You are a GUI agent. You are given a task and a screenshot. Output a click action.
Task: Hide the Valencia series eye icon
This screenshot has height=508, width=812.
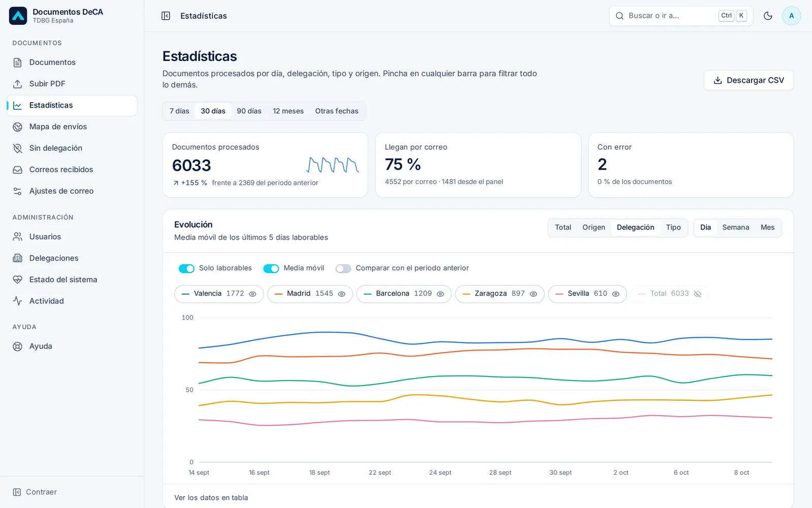[252, 294]
